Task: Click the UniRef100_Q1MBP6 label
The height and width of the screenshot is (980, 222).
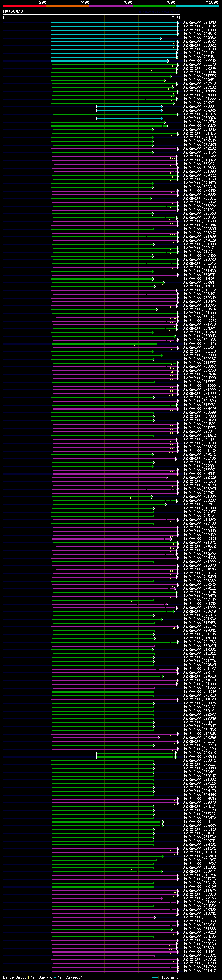Action: [x=199, y=520]
